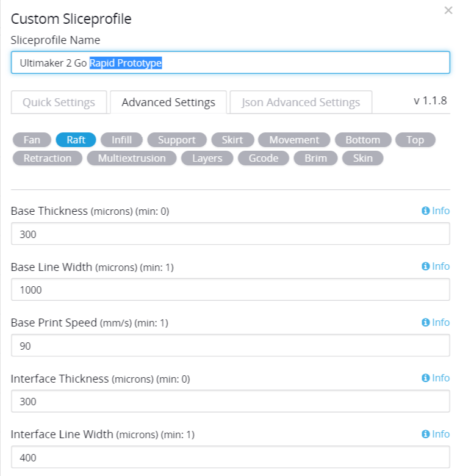Open Info for Base Line Width
This screenshot has width=460, height=476.
tap(436, 266)
